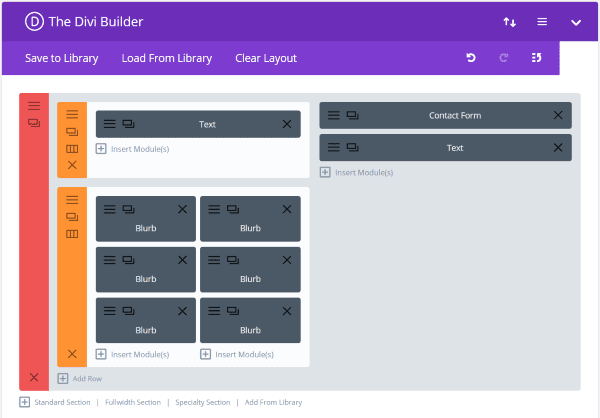
Task: Clone the Text module in the orange row
Action: (x=128, y=124)
